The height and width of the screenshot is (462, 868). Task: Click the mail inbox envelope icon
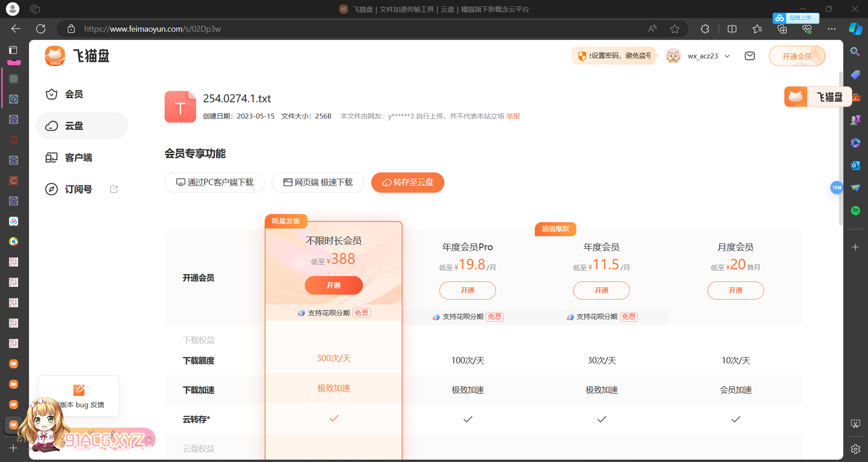750,56
